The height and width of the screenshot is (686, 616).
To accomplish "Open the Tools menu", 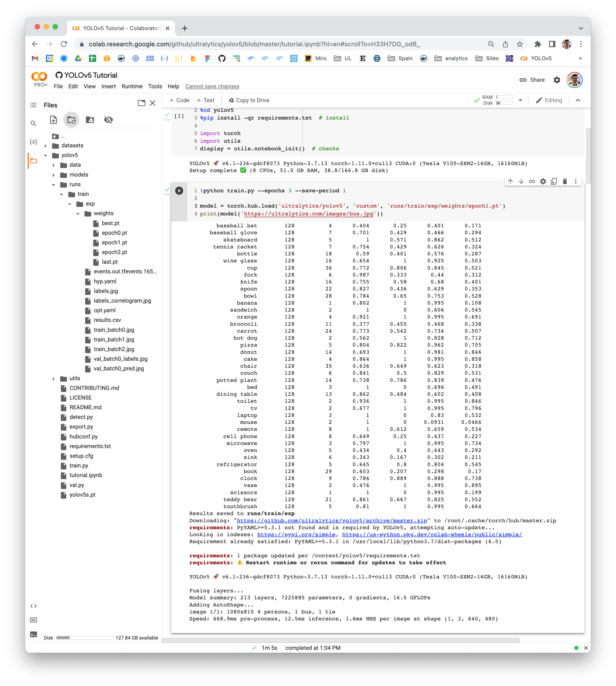I will (155, 86).
